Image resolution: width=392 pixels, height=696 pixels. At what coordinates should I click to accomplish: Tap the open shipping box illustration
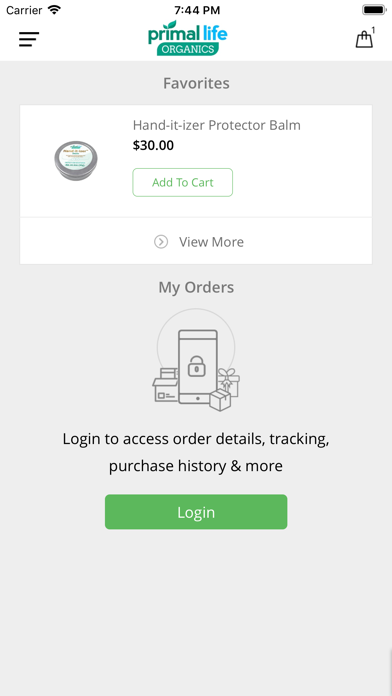pos(165,385)
